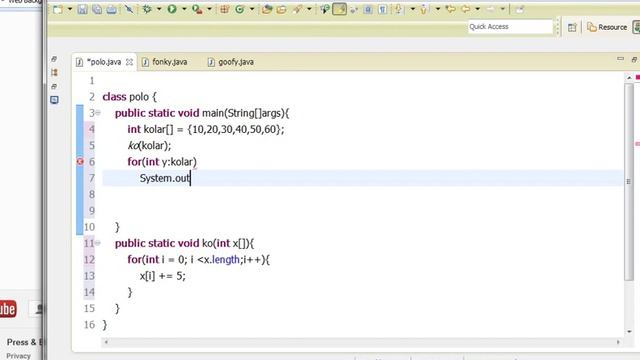
Task: Collapse the main method fold on line 3
Action: [98, 113]
